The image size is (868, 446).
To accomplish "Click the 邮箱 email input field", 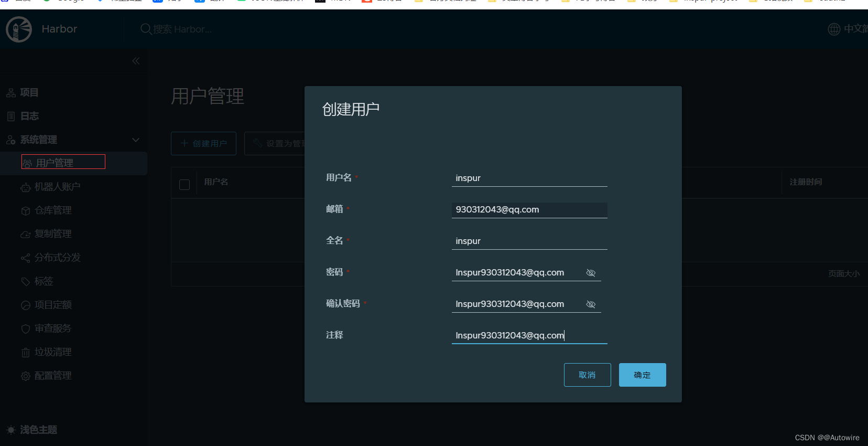I will [529, 210].
